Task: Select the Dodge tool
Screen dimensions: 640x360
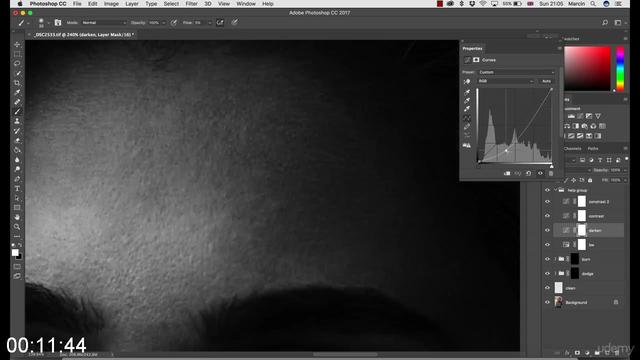Action: [x=17, y=169]
